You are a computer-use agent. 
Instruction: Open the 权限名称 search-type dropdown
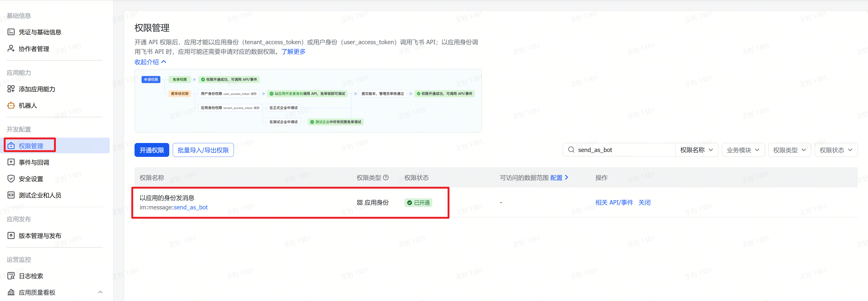pyautogui.click(x=696, y=150)
